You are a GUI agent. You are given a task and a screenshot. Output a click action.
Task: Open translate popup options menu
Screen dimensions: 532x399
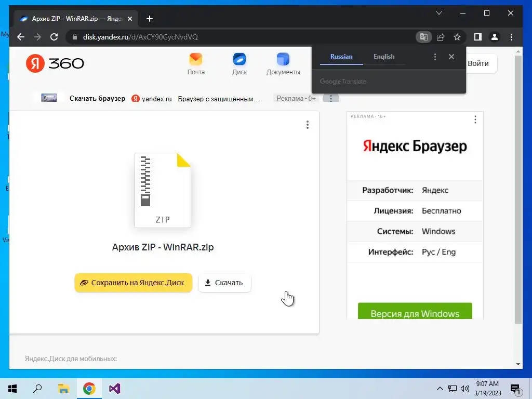(x=435, y=57)
